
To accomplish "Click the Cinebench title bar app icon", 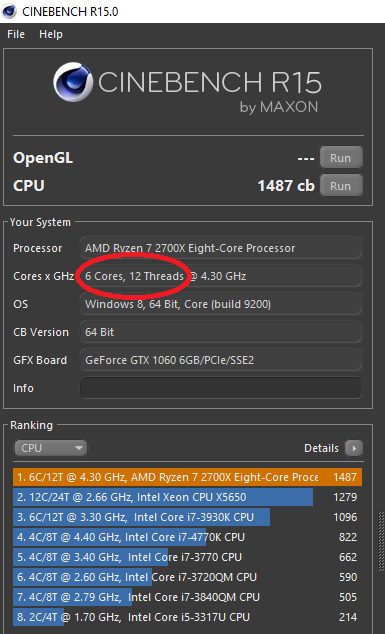I will tap(9, 11).
